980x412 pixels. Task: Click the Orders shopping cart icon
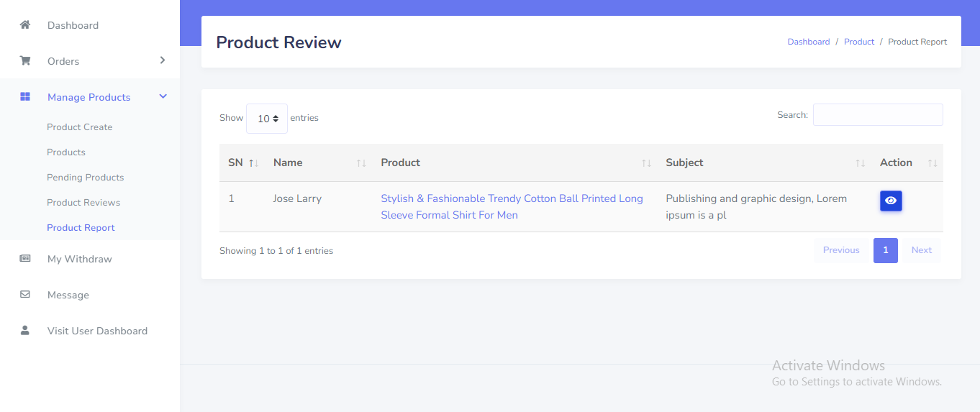click(x=25, y=61)
